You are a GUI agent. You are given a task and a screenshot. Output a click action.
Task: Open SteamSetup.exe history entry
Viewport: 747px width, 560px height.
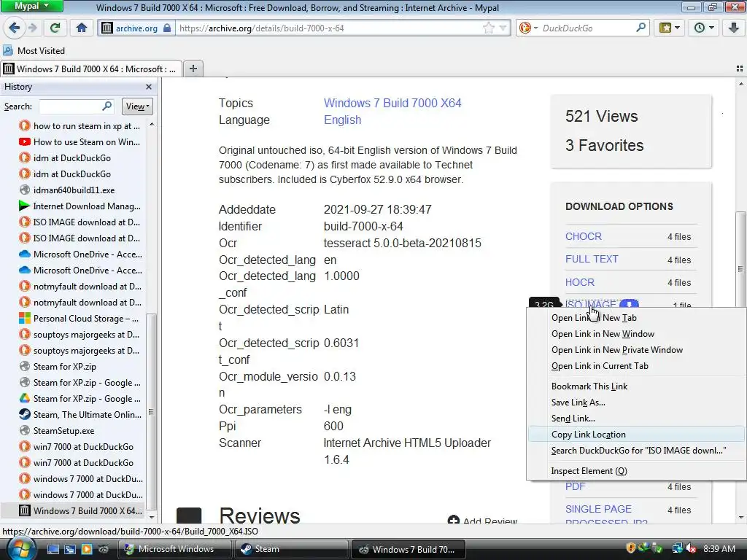pyautogui.click(x=57, y=431)
